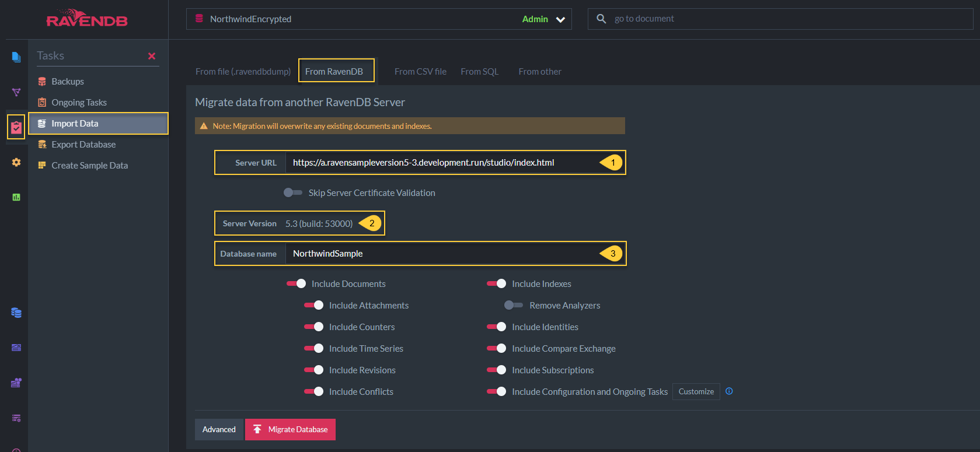Click the search magnifier icon
This screenshot has height=452, width=980.
[x=601, y=19]
